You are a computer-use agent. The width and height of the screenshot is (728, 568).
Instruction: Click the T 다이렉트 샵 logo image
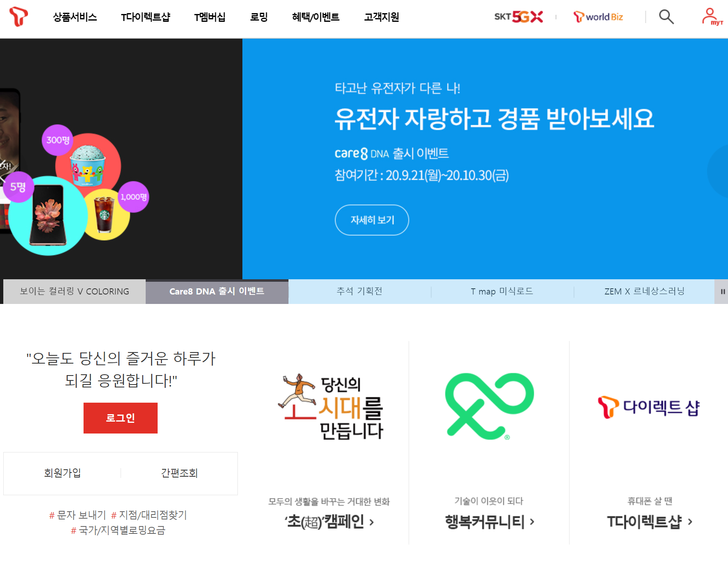(649, 407)
